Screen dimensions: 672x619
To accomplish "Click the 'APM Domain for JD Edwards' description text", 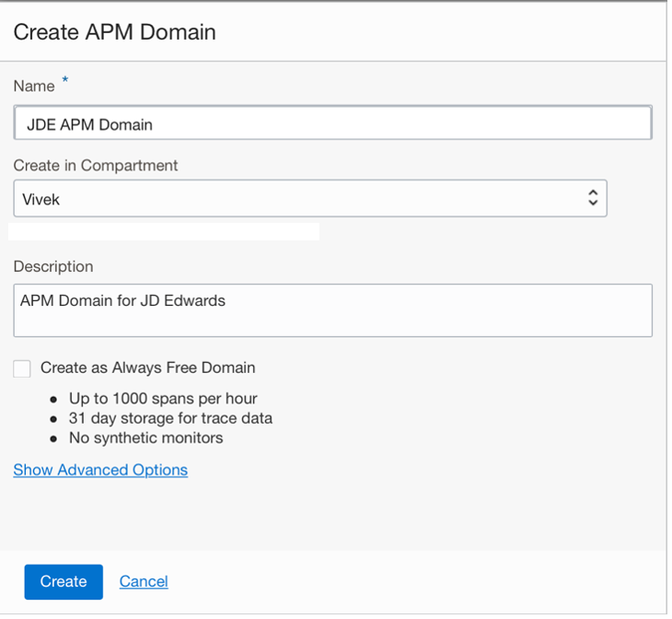I will click(122, 300).
